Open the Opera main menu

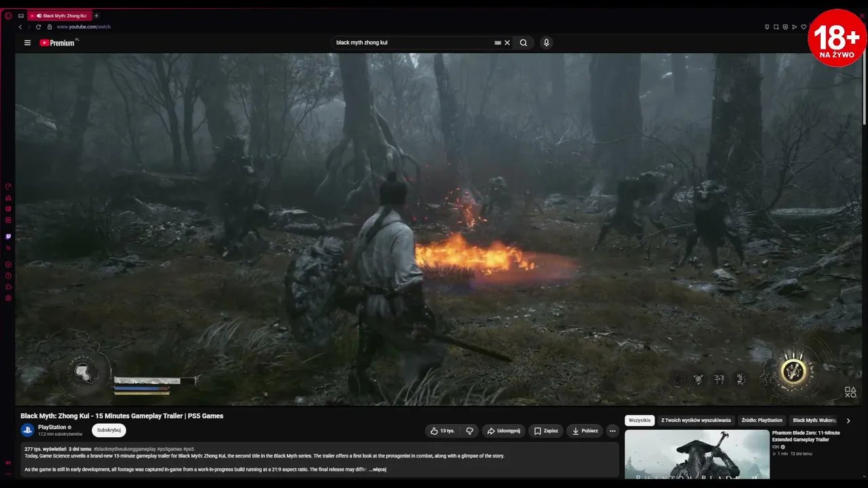click(x=8, y=16)
